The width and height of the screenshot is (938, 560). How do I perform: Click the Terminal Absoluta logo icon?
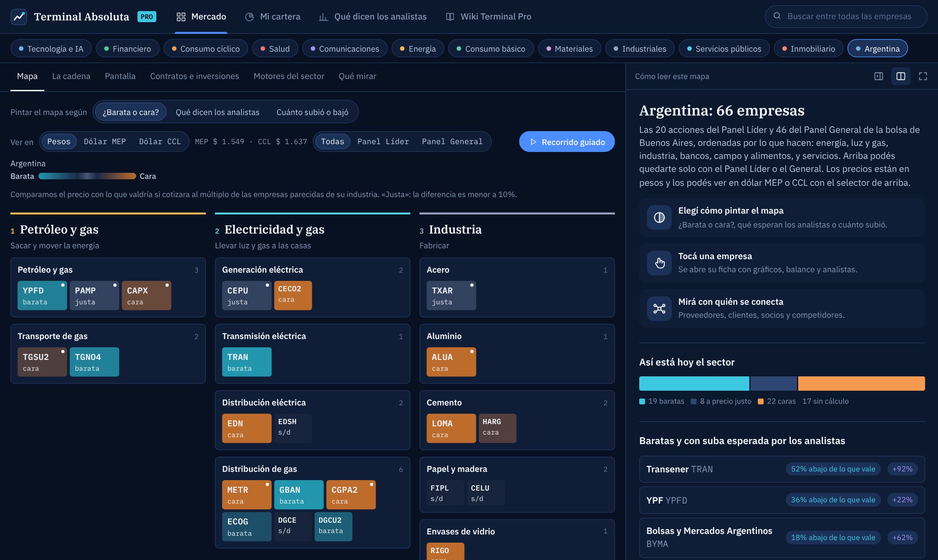[x=19, y=16]
